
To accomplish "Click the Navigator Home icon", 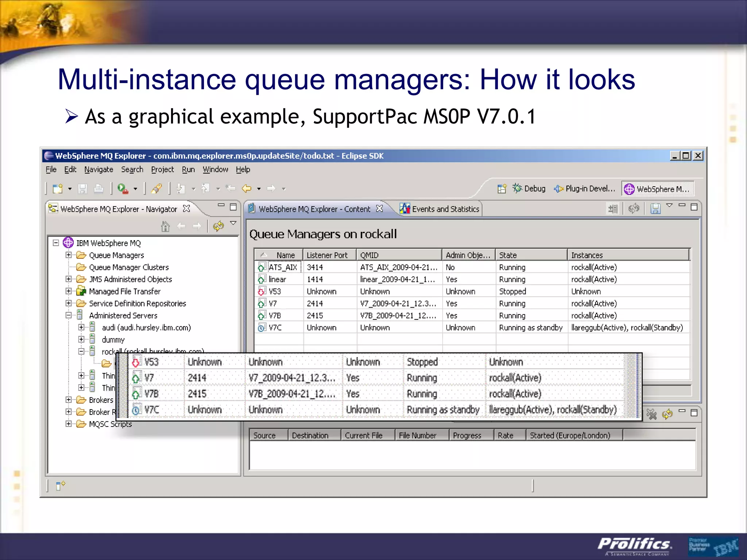I will click(x=165, y=226).
